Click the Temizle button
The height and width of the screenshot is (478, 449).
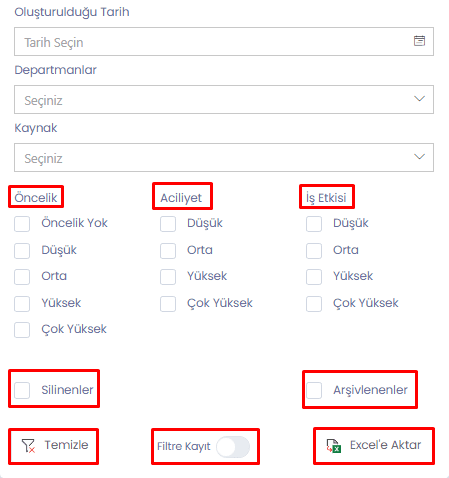54,446
